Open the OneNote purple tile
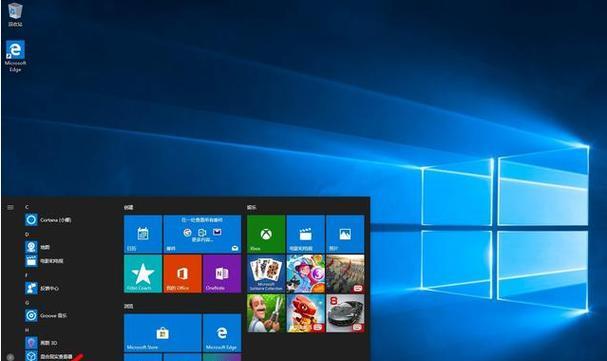The image size is (607, 361). pos(222,274)
